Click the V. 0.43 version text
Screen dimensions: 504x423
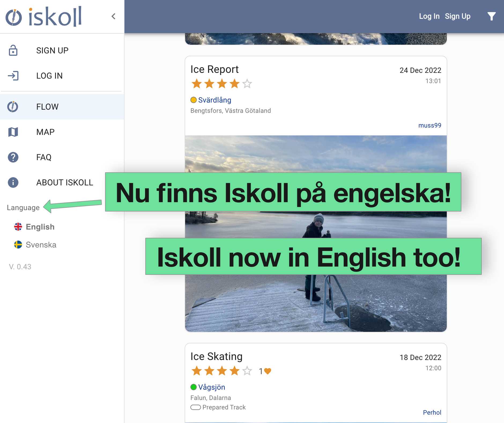pos(20,267)
